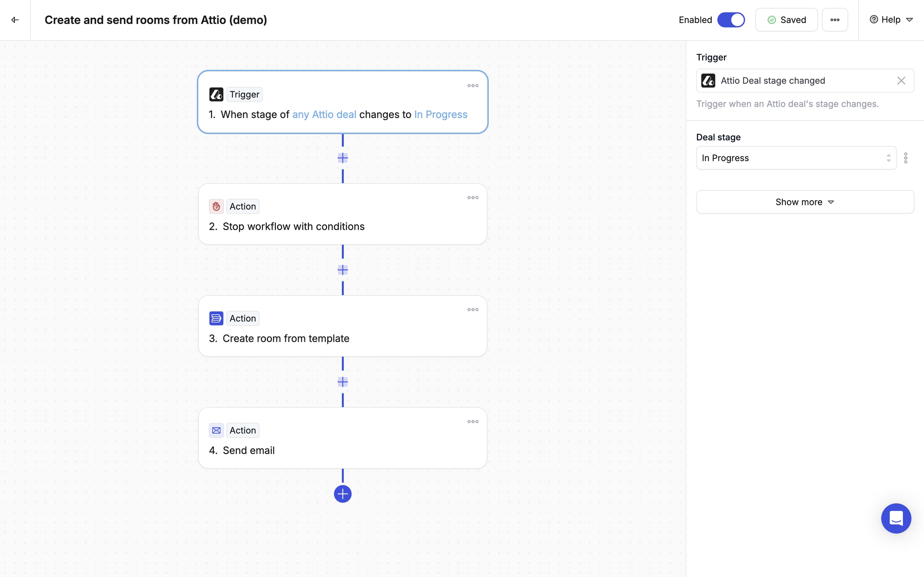This screenshot has width=924, height=577.
Task: Click the back arrow icon
Action: (x=15, y=20)
